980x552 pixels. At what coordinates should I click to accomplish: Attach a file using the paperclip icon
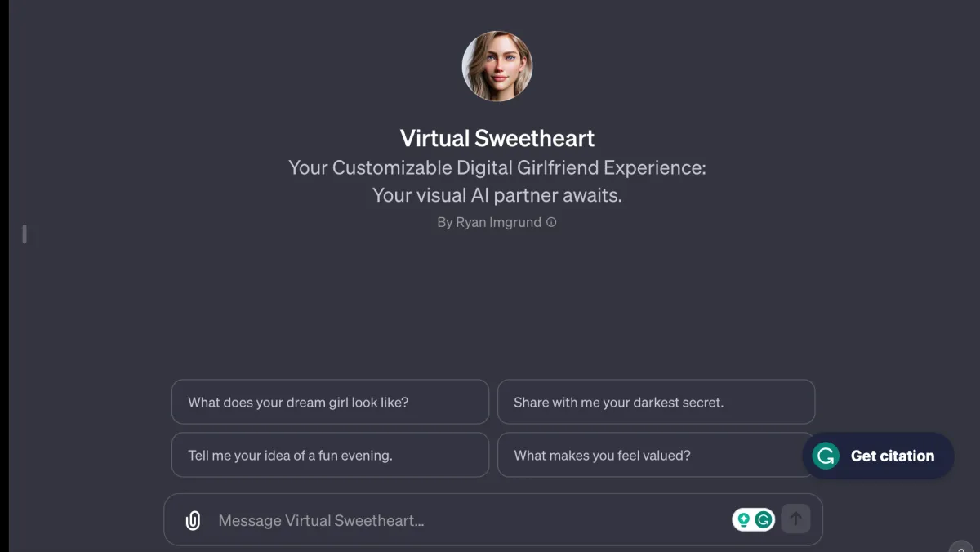click(x=193, y=519)
